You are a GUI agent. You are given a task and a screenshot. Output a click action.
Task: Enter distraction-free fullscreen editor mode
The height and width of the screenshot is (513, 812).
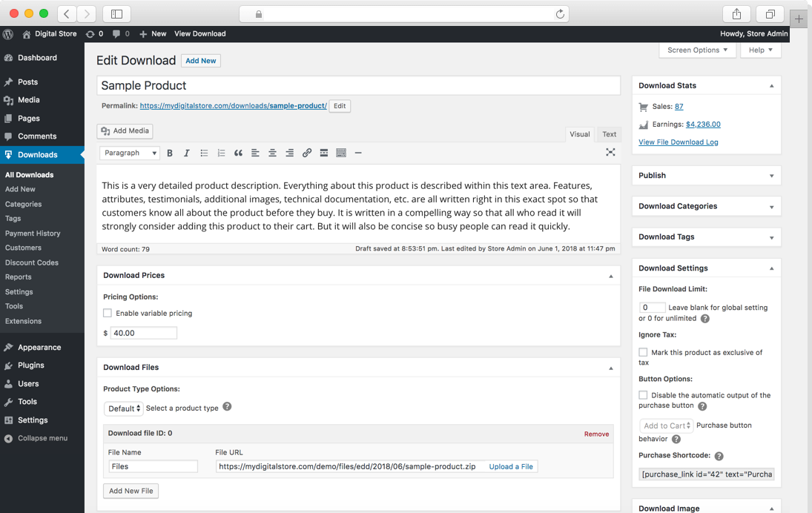(610, 153)
